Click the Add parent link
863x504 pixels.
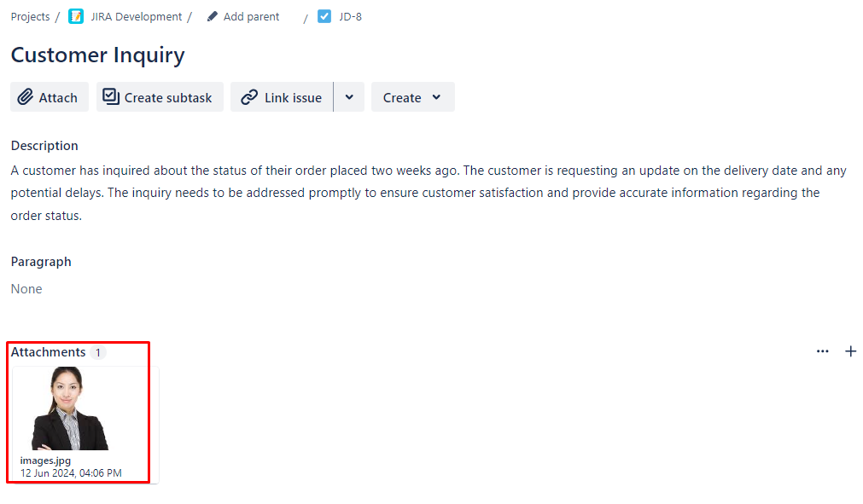(251, 16)
